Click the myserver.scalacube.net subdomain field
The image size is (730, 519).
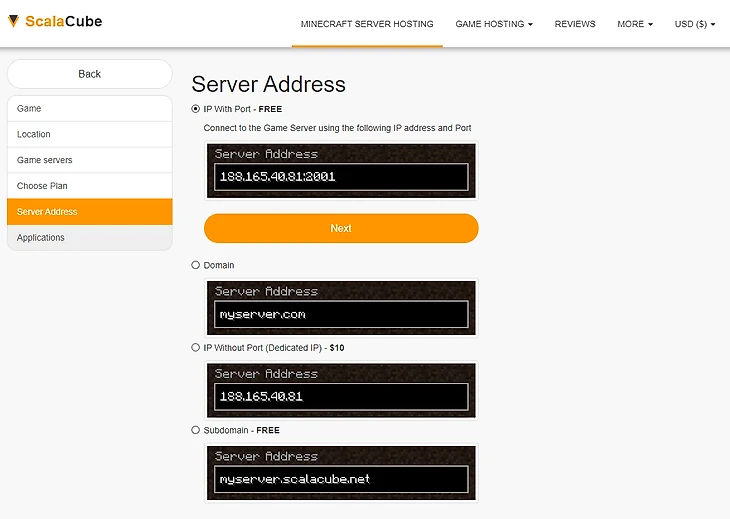pyautogui.click(x=341, y=479)
